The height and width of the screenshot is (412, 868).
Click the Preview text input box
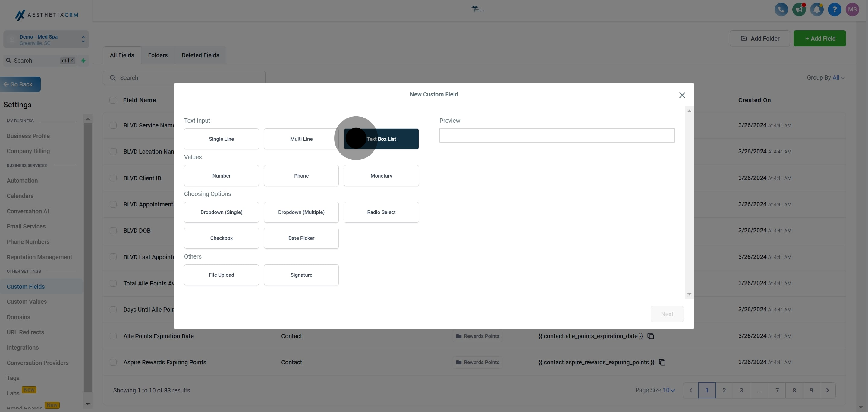[x=557, y=135]
